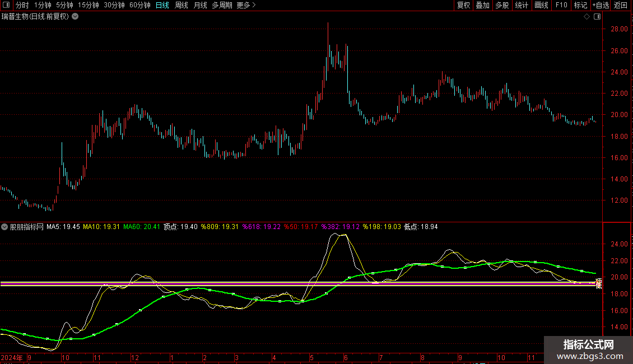Screen dimensions: 633x364
Task: Expand 更多 period options
Action: (246, 5)
